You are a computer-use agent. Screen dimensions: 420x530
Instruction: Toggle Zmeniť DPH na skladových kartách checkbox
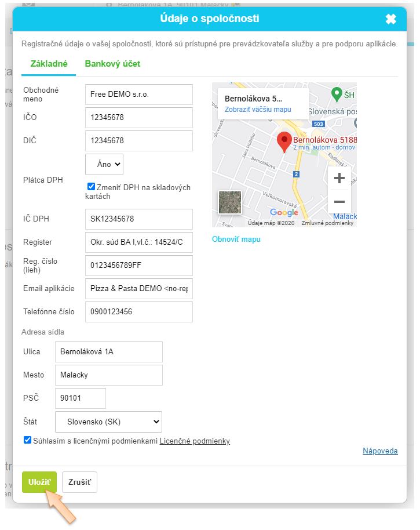pyautogui.click(x=91, y=187)
